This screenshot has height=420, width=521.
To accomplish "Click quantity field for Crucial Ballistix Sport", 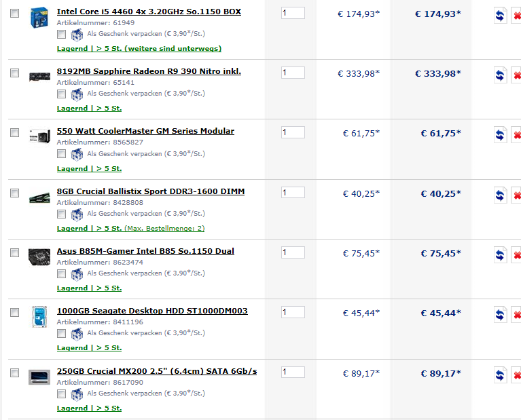I will point(293,193).
